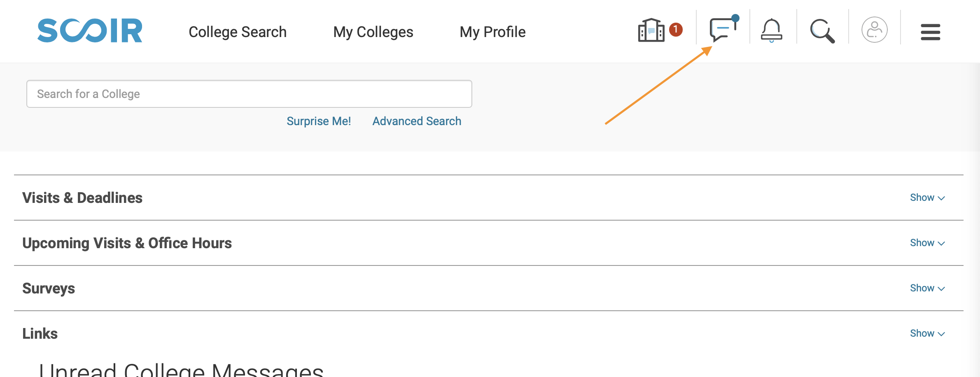
Task: Open the bell notifications icon
Action: pyautogui.click(x=771, y=30)
